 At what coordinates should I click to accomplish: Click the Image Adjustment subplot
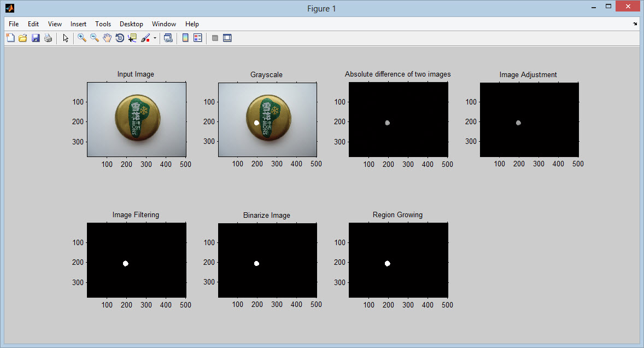(x=529, y=120)
